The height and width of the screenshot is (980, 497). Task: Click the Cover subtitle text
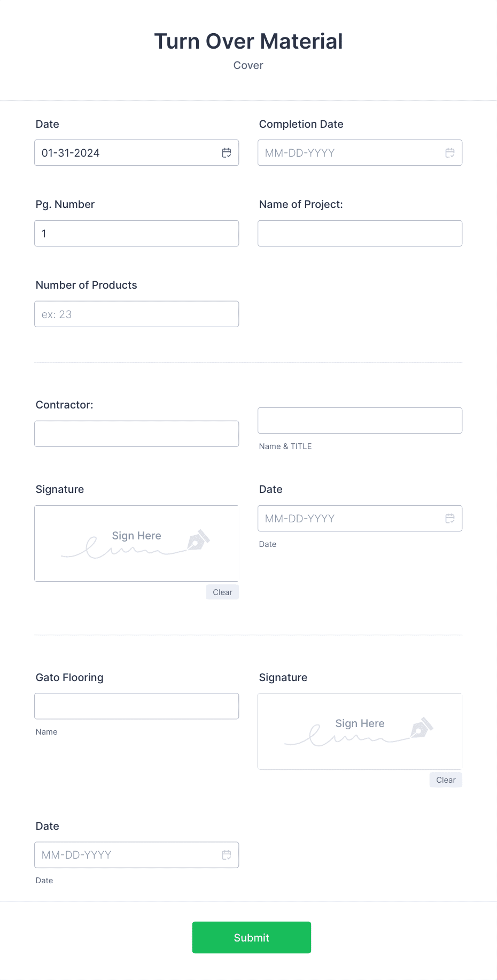pos(248,65)
